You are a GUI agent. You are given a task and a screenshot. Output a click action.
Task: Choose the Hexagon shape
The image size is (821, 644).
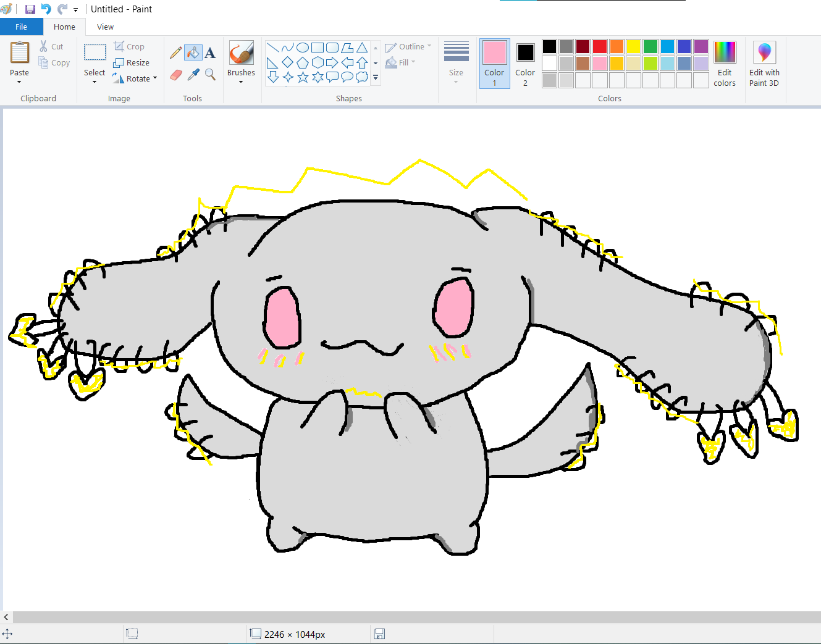[318, 62]
